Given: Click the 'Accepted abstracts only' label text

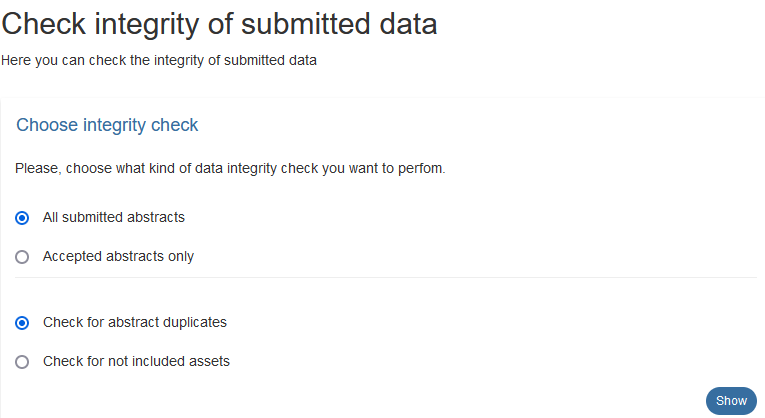Looking at the screenshot, I should 118,256.
